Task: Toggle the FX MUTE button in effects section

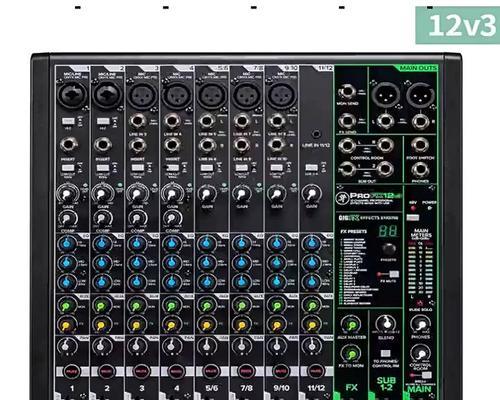Action: point(394,274)
